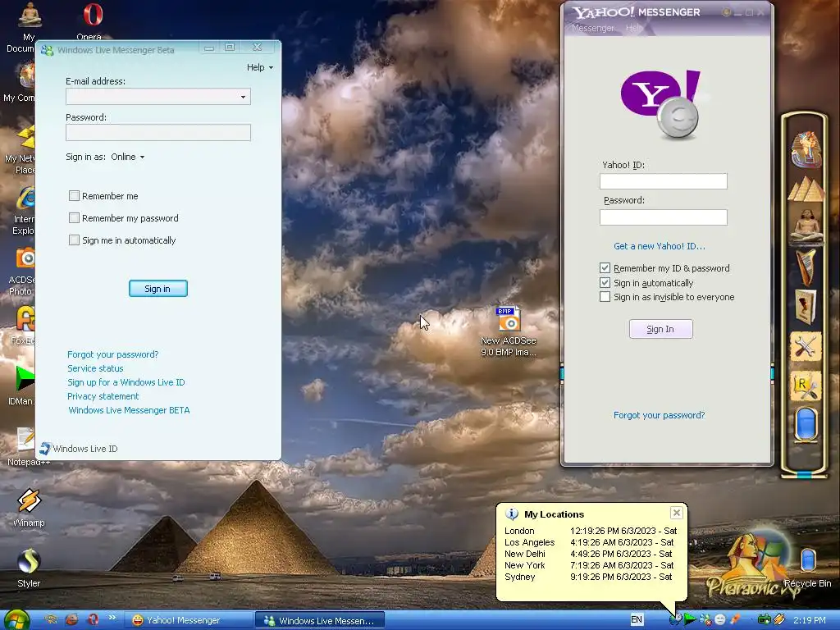Open Windows Live Forgot your password link
840x630 pixels.
(x=112, y=354)
